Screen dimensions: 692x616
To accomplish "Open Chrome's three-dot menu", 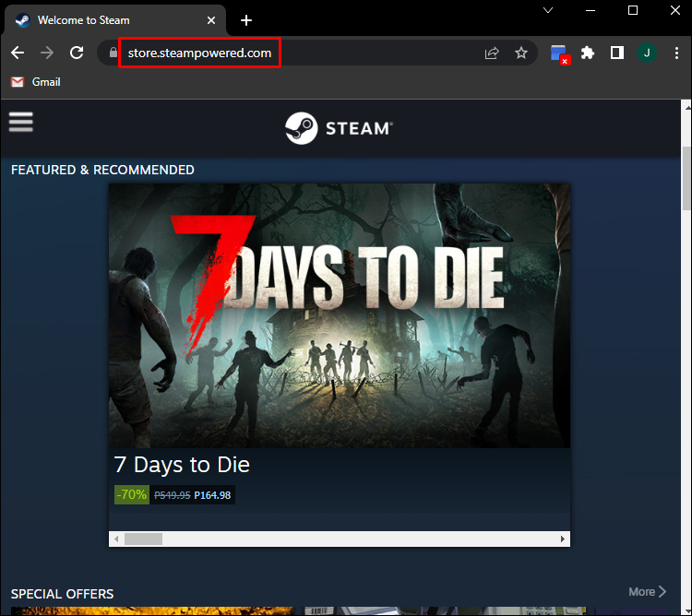I will tap(676, 53).
